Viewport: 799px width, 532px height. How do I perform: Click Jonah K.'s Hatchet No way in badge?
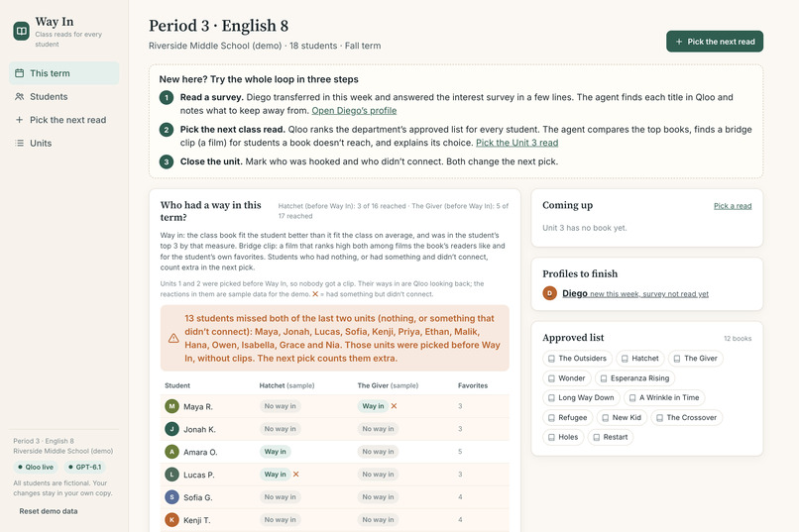pyautogui.click(x=280, y=429)
